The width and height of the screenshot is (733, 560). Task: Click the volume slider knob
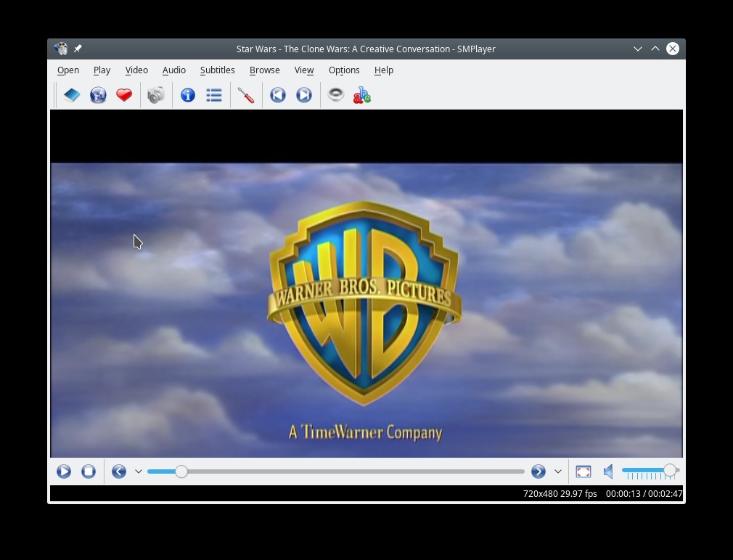coord(669,470)
